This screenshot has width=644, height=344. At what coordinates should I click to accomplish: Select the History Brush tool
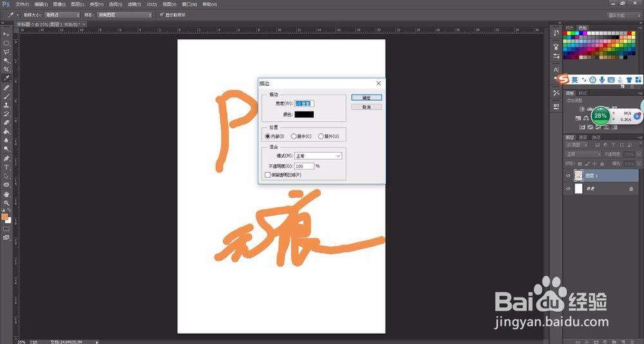(x=6, y=114)
